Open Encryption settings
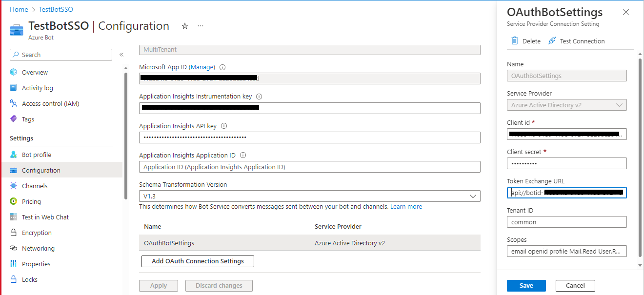644x295 pixels. tap(37, 233)
